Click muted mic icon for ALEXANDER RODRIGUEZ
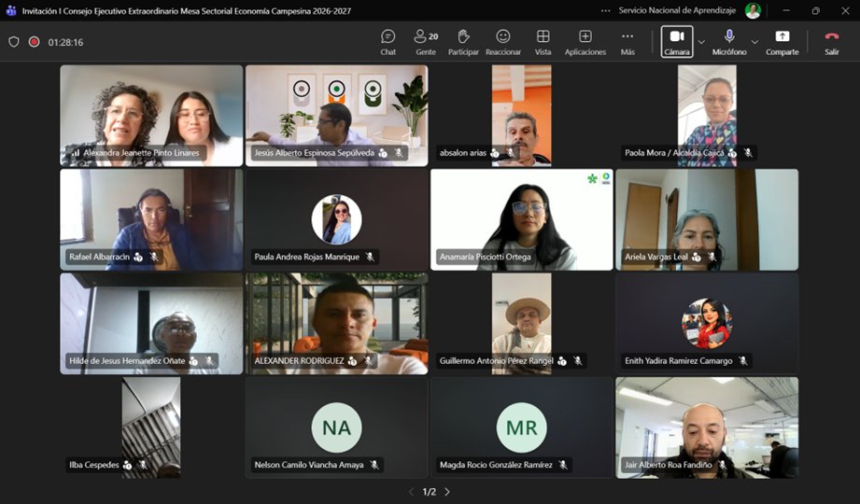The height and width of the screenshot is (504, 860). 368,361
